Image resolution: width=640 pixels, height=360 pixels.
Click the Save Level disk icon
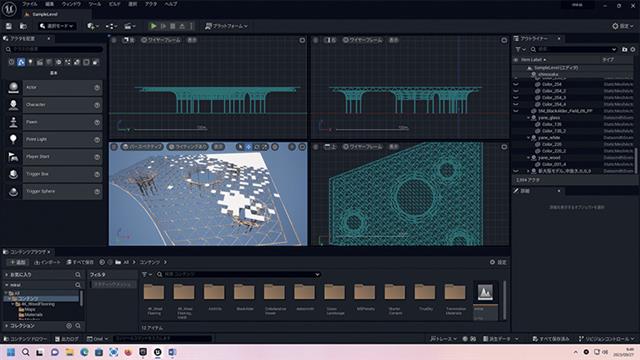(x=9, y=26)
